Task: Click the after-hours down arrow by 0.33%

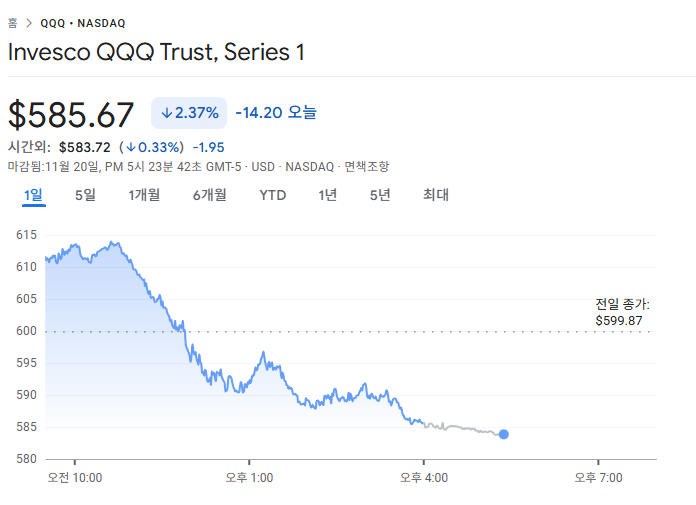Action: (x=131, y=147)
